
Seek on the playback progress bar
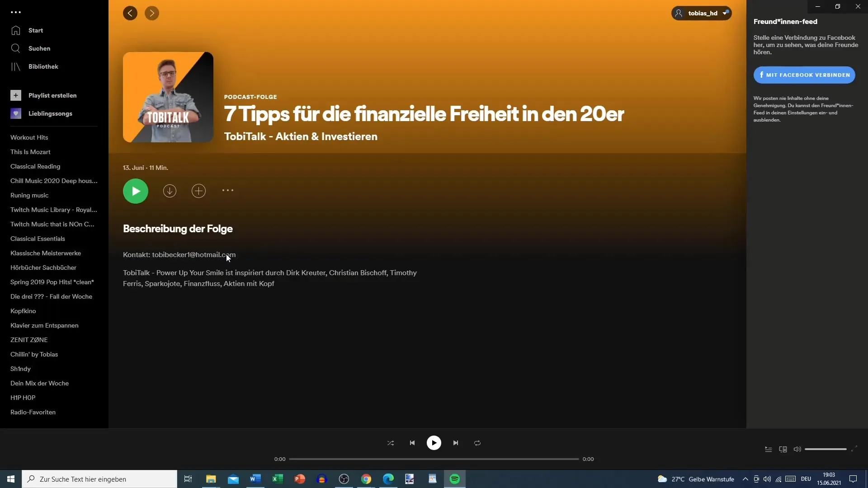coord(434,459)
